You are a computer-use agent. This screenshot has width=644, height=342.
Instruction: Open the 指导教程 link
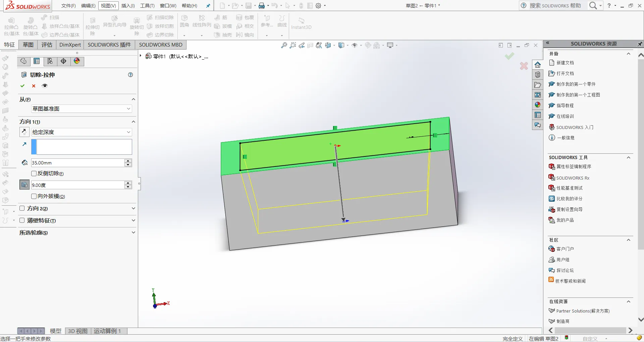(565, 106)
